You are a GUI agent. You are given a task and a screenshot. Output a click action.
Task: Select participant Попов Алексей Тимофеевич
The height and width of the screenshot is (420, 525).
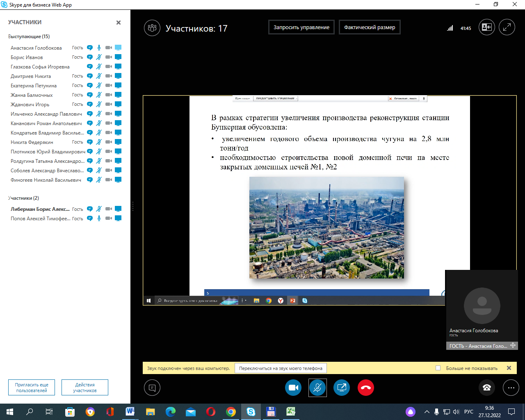coord(40,219)
